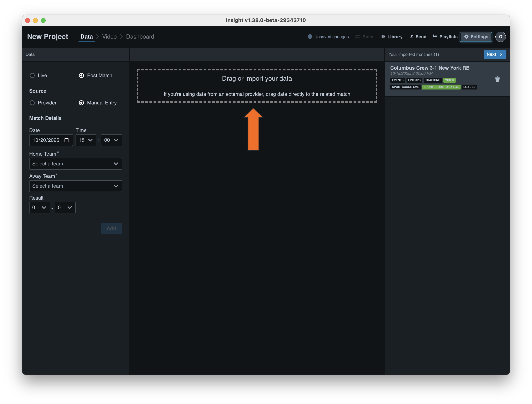Open the Library menu
Screen dimensions: 532x404
[392, 37]
